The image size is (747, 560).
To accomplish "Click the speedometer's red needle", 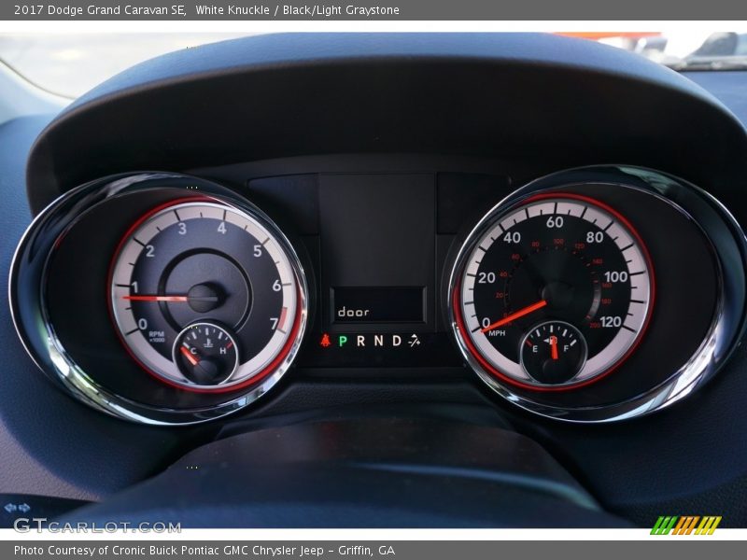I will [514, 315].
